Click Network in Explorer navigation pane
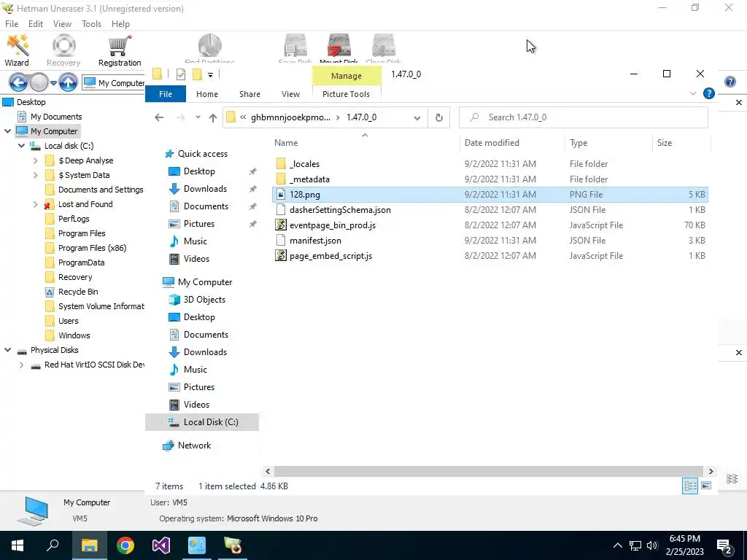747x560 pixels. pyautogui.click(x=194, y=446)
